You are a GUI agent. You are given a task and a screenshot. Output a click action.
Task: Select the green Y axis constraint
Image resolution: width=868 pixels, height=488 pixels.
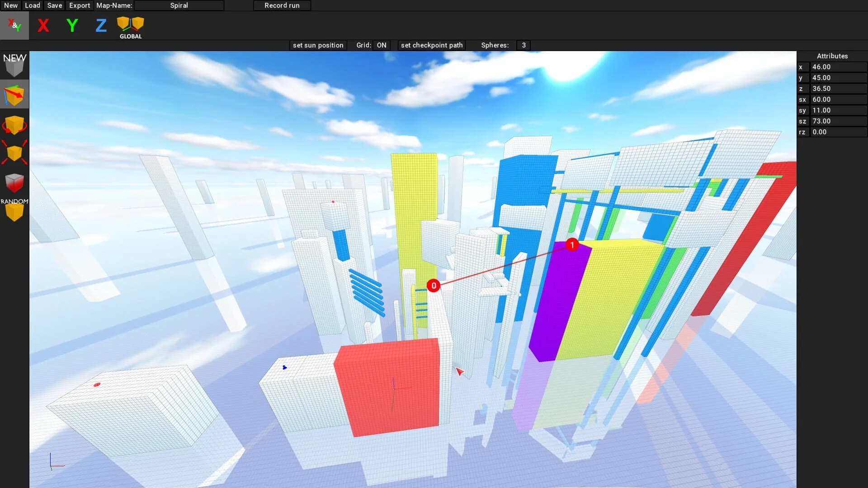tap(72, 25)
